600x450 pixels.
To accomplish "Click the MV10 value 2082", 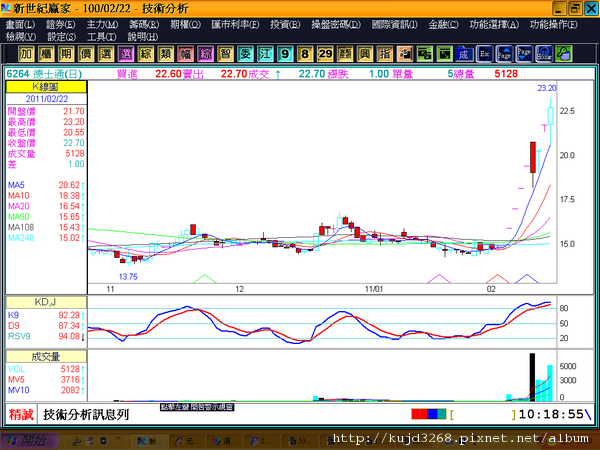I will [x=70, y=390].
